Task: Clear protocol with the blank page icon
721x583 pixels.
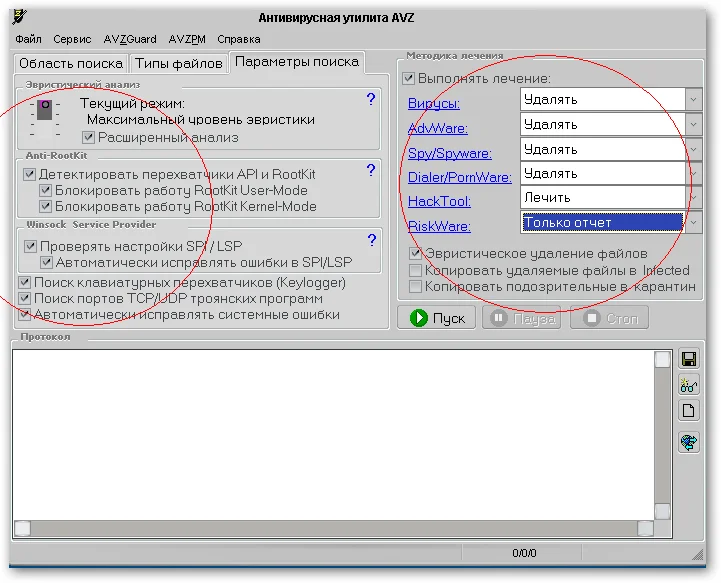Action: (688, 411)
